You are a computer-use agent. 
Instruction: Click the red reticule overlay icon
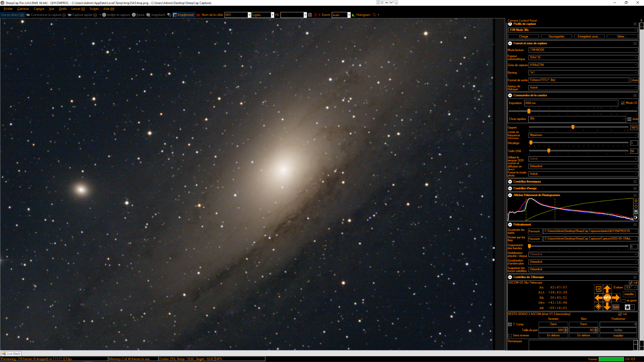[315, 15]
